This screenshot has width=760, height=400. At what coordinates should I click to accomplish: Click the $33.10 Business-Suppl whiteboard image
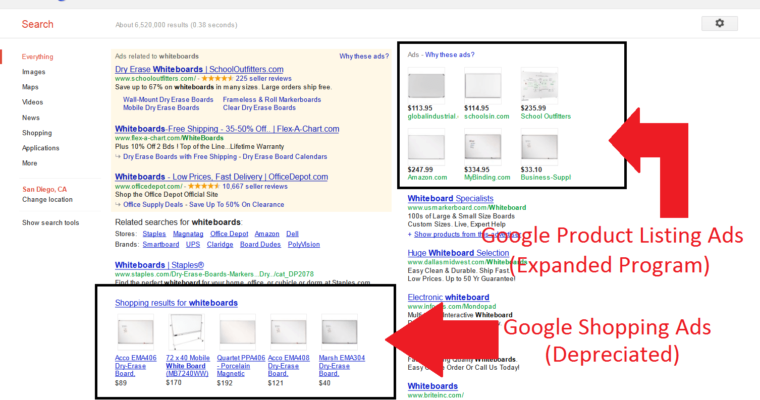point(539,147)
